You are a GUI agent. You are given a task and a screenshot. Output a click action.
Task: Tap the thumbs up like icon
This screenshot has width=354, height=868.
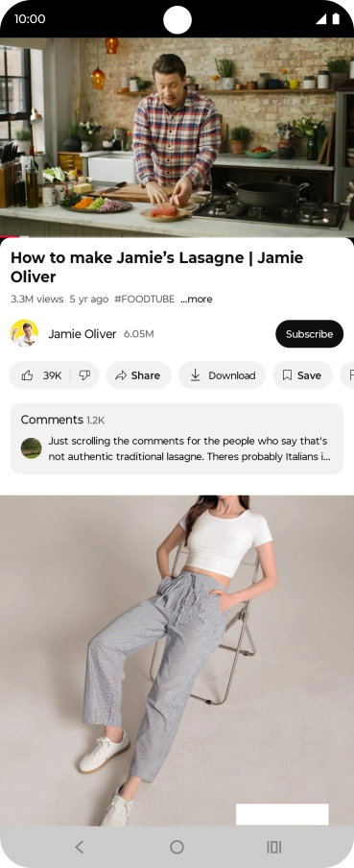click(27, 375)
